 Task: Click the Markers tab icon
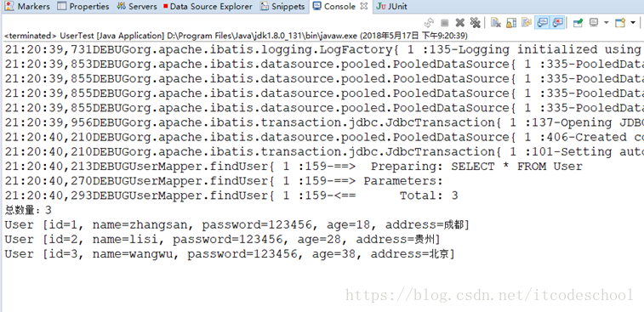coord(9,6)
